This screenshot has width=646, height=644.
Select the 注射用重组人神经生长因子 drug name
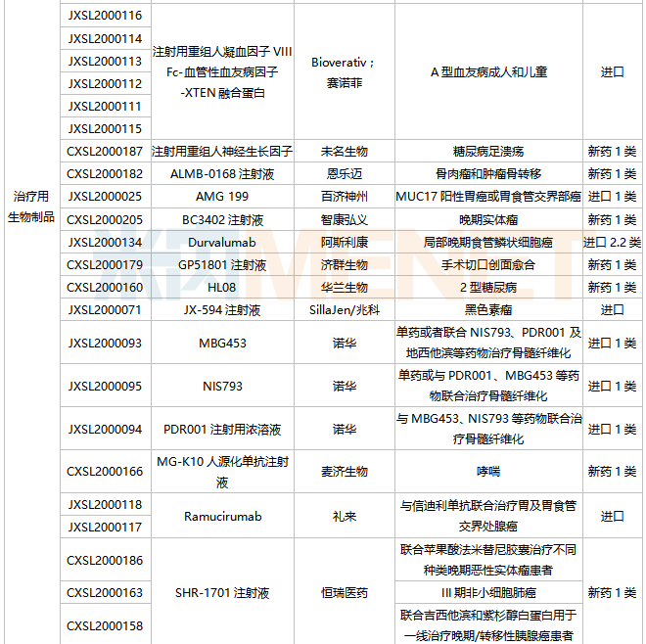click(x=223, y=152)
